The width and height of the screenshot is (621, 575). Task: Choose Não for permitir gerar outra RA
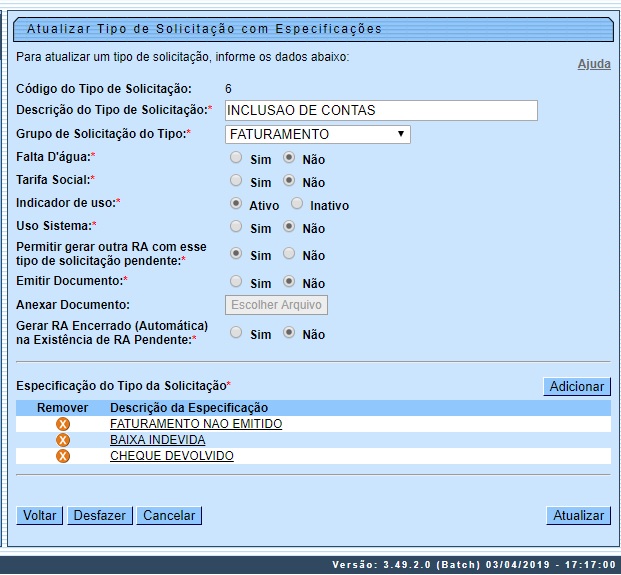pos(289,254)
